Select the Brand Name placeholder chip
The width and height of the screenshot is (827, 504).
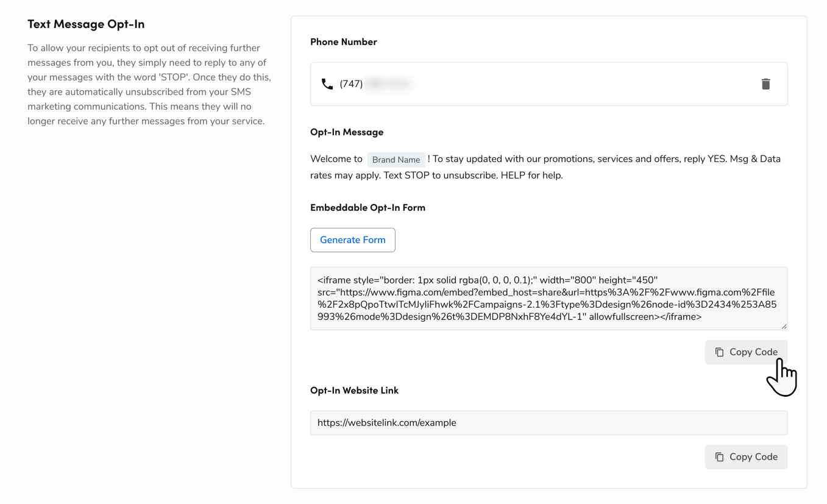pos(396,160)
